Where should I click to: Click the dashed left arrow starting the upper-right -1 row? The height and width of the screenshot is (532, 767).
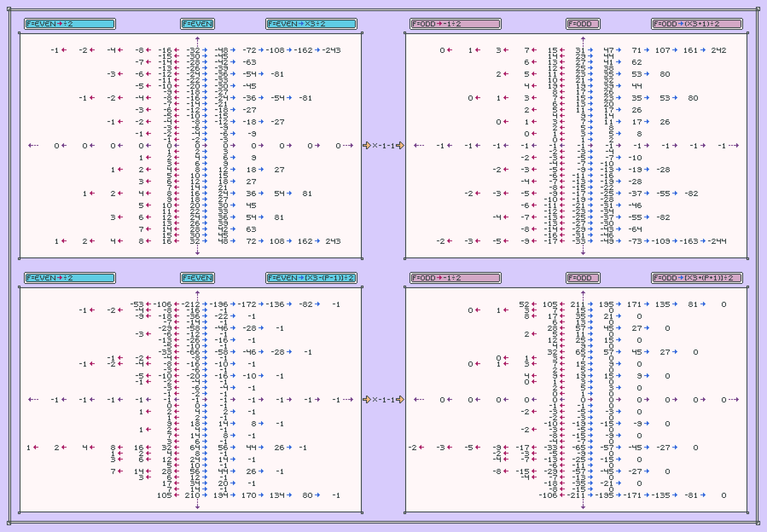coord(418,145)
